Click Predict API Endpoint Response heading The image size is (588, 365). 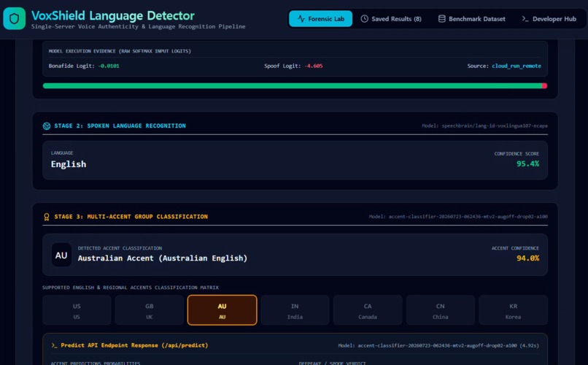point(134,345)
